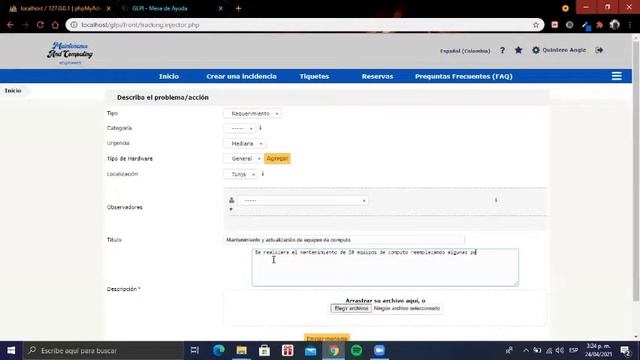
Task: Click Maintenance And Computing logo
Action: tap(70, 53)
